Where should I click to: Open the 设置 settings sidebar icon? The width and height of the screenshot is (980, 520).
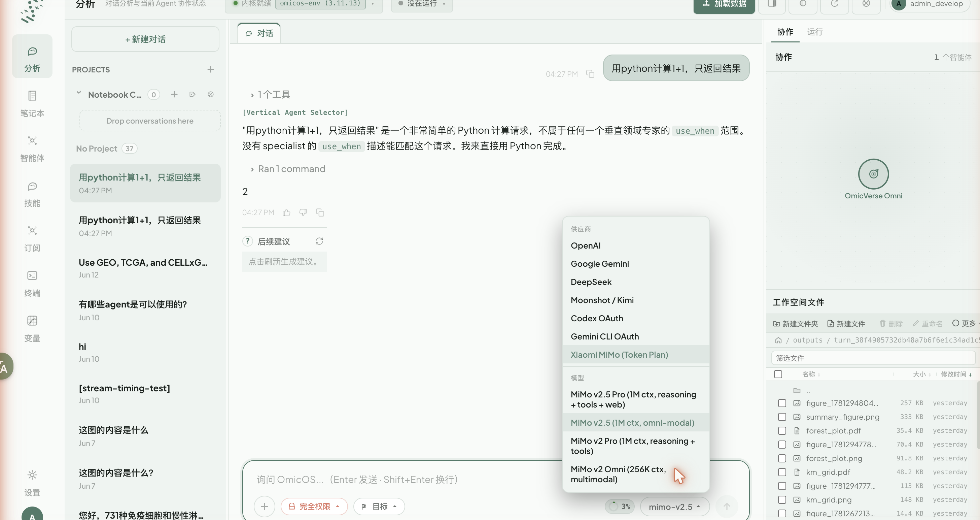coord(32,482)
